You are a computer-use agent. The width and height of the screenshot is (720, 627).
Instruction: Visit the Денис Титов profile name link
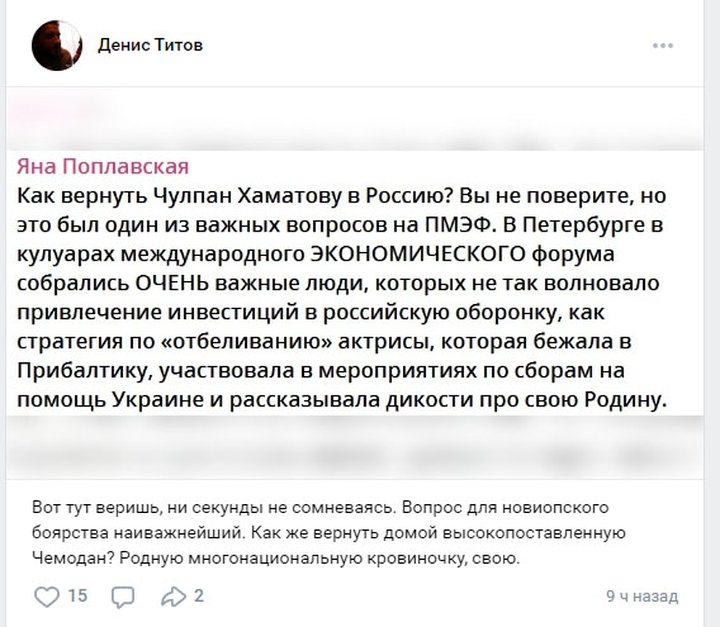[x=150, y=45]
